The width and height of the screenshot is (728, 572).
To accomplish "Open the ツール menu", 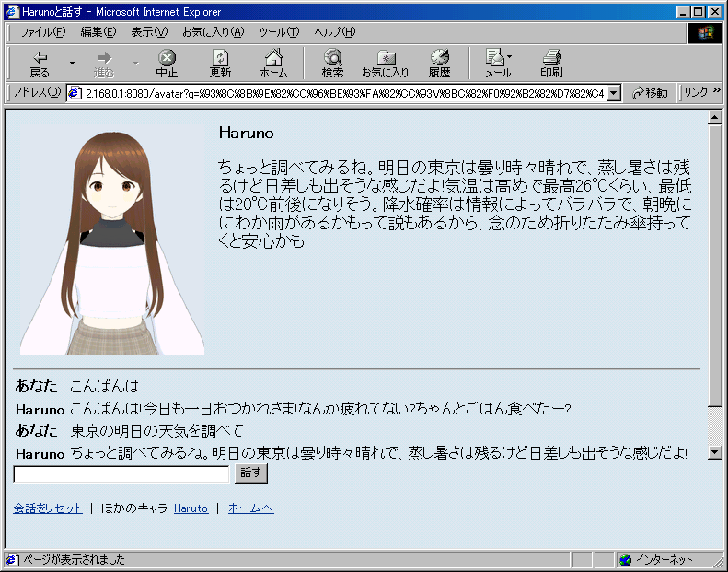I will 279,32.
